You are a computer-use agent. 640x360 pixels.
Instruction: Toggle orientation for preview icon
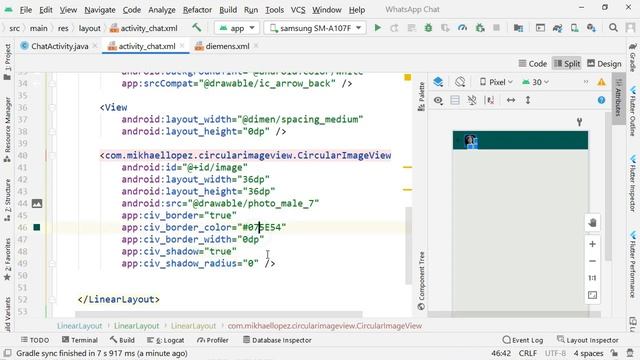(x=460, y=82)
